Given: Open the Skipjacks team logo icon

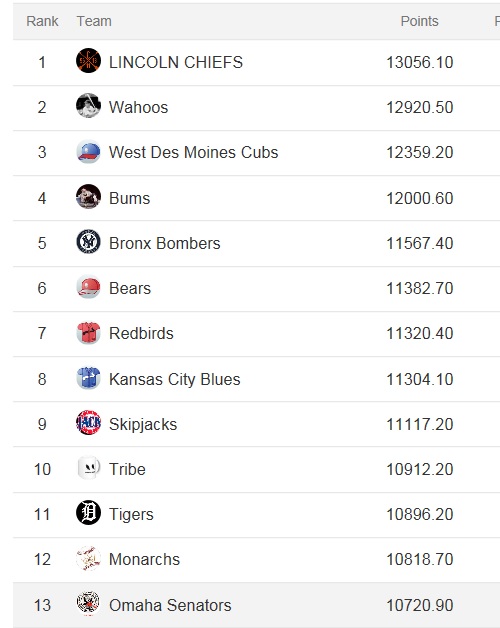Looking at the screenshot, I should pyautogui.click(x=88, y=423).
